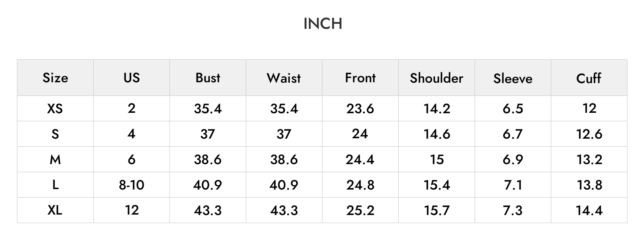The width and height of the screenshot is (644, 229).
Task: Select the Bust column header
Action: (x=208, y=78)
